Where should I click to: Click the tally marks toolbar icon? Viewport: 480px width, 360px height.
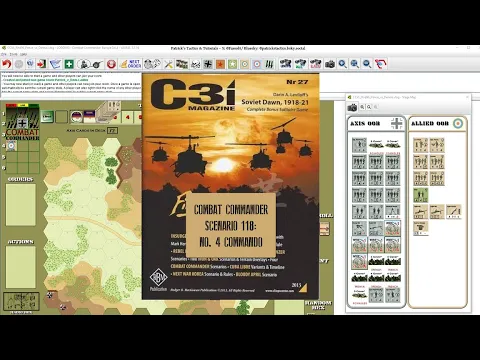coord(269,64)
